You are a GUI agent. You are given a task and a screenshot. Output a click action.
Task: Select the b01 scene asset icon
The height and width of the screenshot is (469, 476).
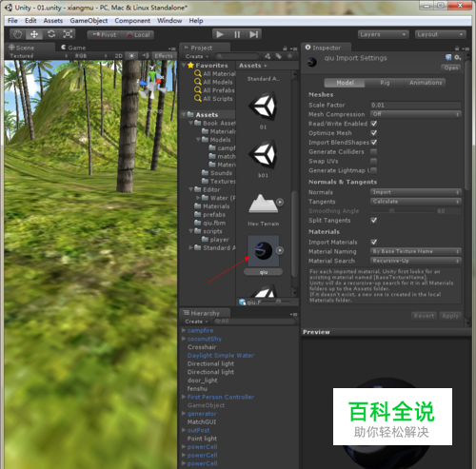(263, 154)
